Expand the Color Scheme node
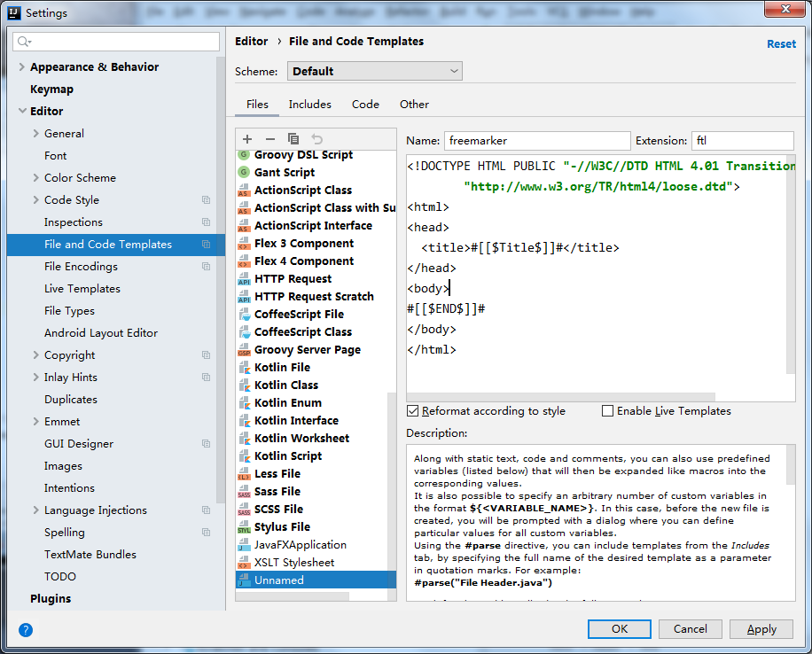 click(35, 177)
